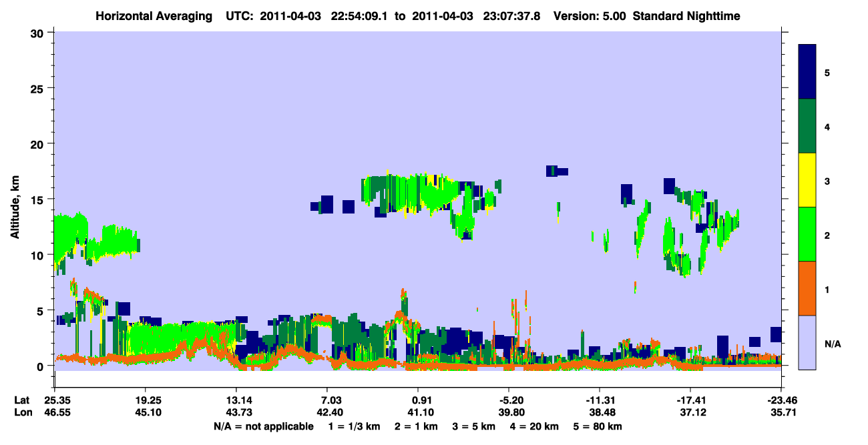The image size is (868, 445).
Task: Click longitude value 38.48
Action: click(602, 413)
